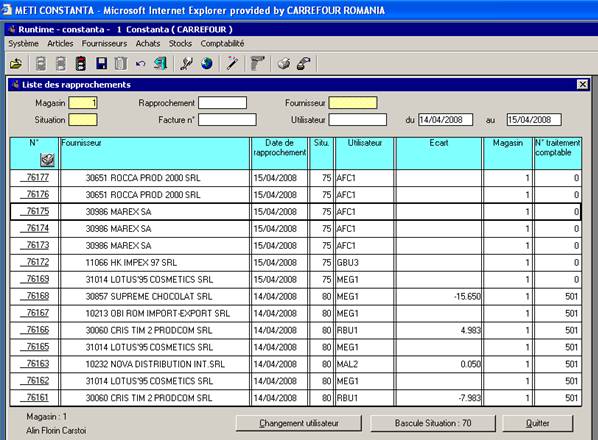Image resolution: width=598 pixels, height=440 pixels.
Task: Close the Liste des rapprochements panel
Action: pyautogui.click(x=582, y=84)
